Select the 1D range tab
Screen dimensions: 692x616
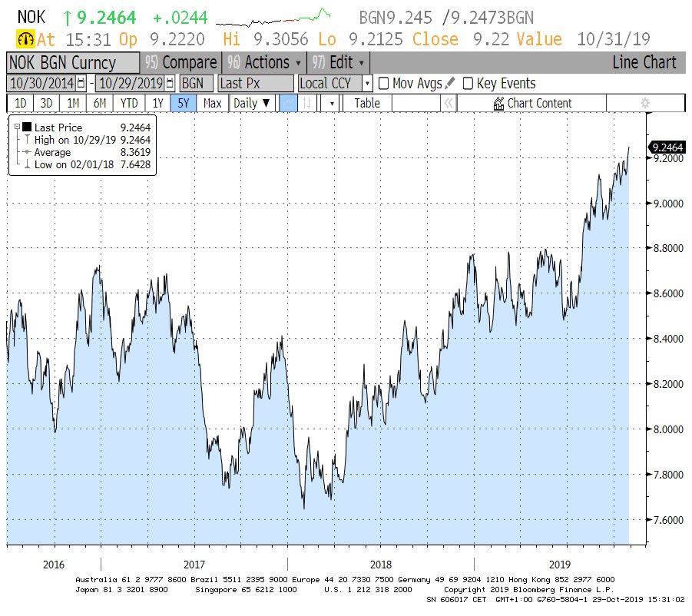tap(21, 103)
